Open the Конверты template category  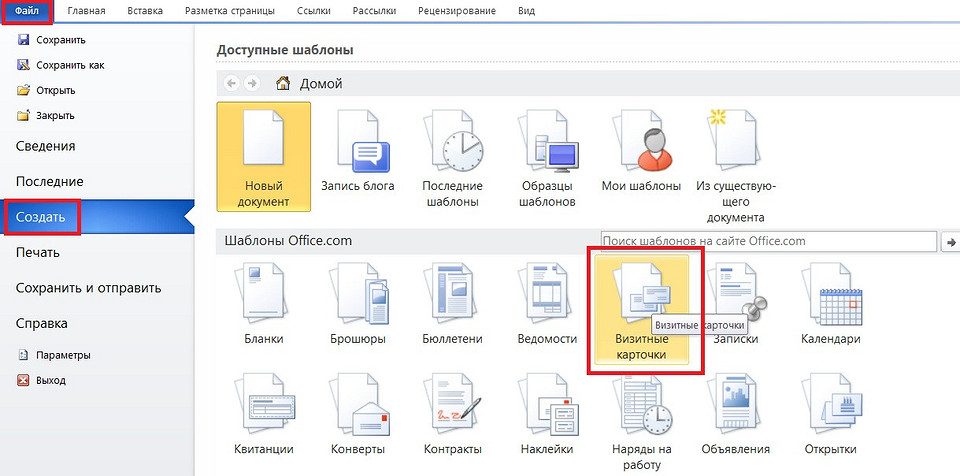click(x=357, y=415)
